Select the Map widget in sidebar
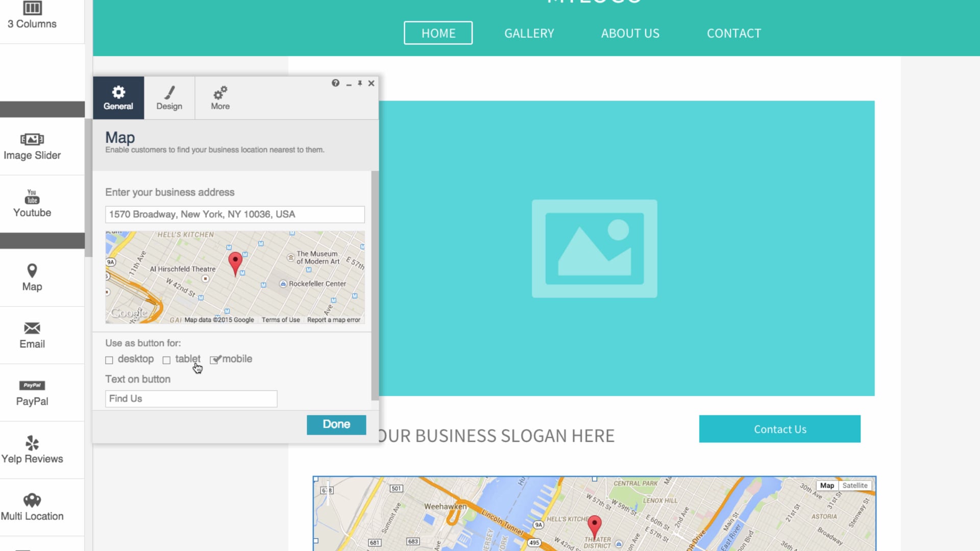This screenshot has width=980, height=551. (32, 278)
